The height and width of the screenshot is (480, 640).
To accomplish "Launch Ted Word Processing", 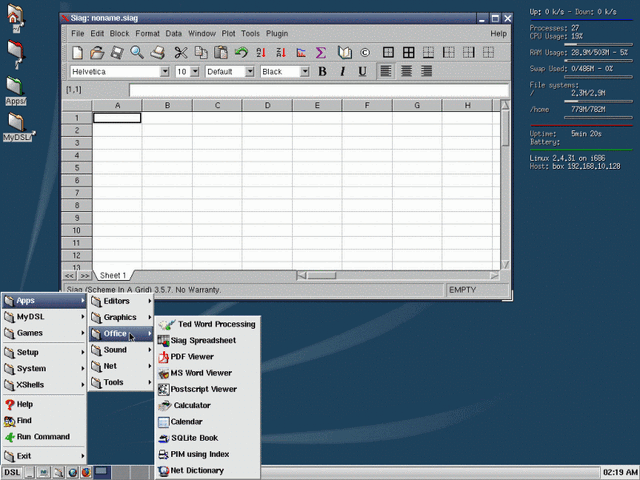I will [x=207, y=324].
